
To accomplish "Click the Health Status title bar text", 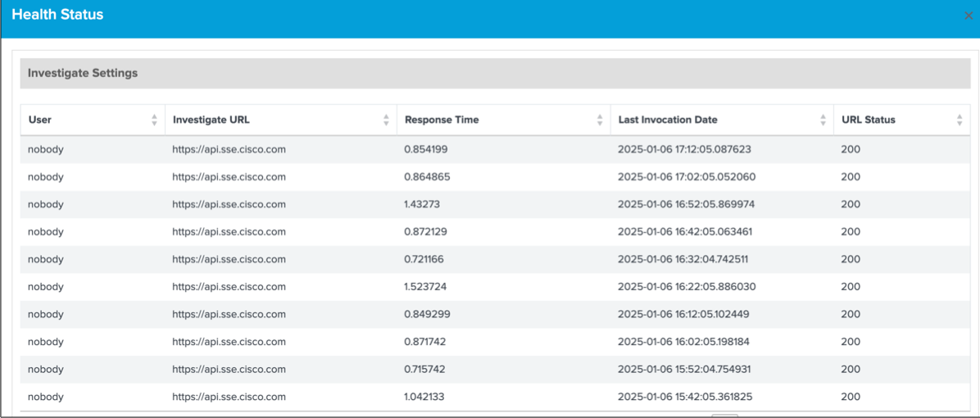I will (x=57, y=15).
